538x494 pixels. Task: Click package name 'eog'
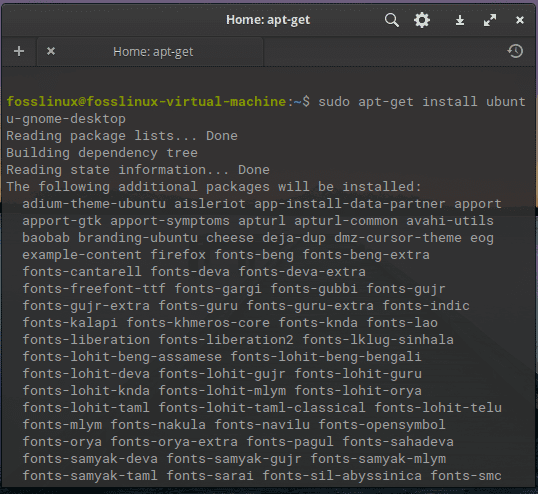pyautogui.click(x=482, y=239)
